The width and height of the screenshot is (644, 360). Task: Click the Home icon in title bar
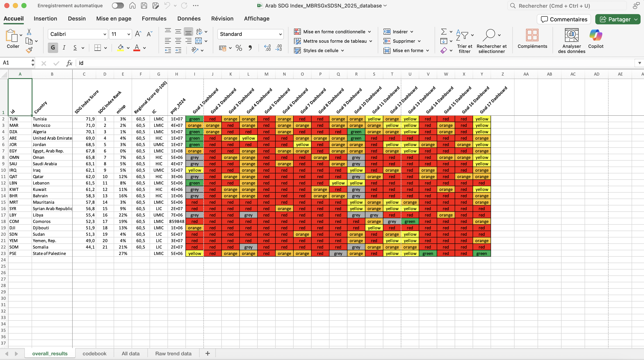coord(132,6)
